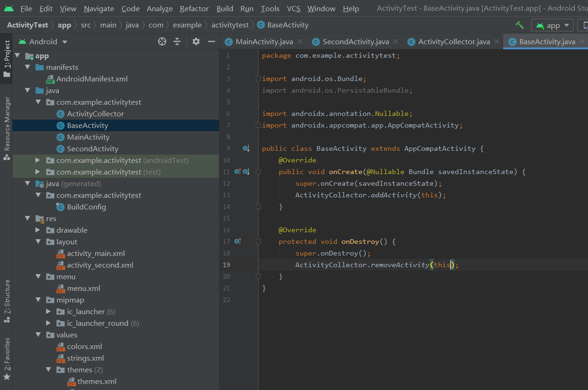Image resolution: width=588 pixels, height=390 pixels.
Task: Select the SecondActivity class in project tree
Action: pyautogui.click(x=93, y=149)
